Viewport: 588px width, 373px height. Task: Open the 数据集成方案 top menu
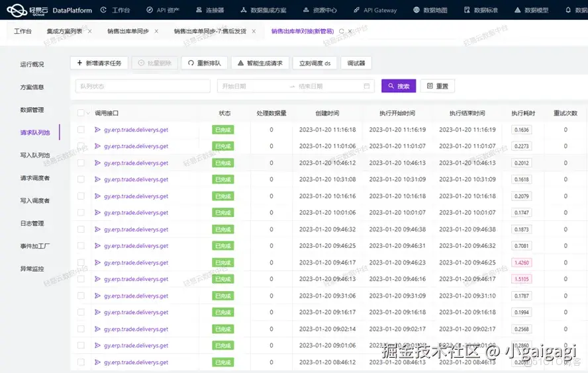pos(264,10)
